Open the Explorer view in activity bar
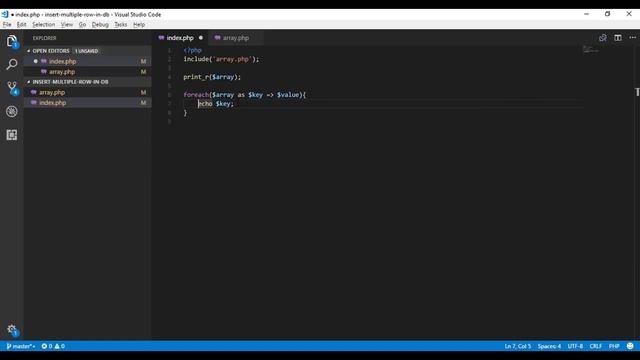 [11, 41]
